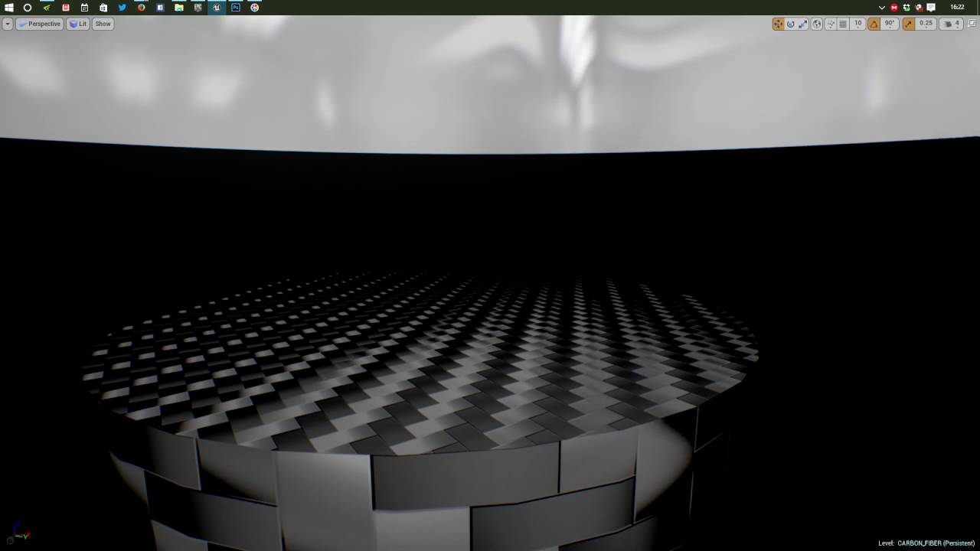Screen dimensions: 980x551
Task: Open Epic Games Launcher in taskbar
Action: [x=198, y=8]
